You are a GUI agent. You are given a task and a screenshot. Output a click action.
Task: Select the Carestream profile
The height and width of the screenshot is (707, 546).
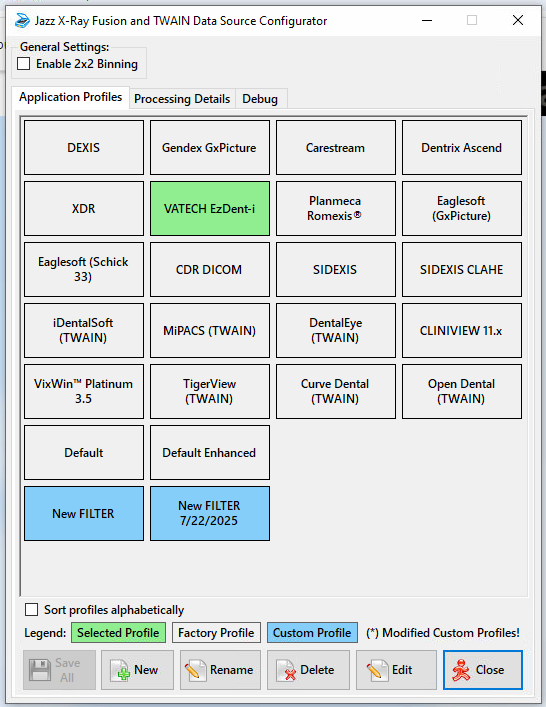tap(335, 147)
